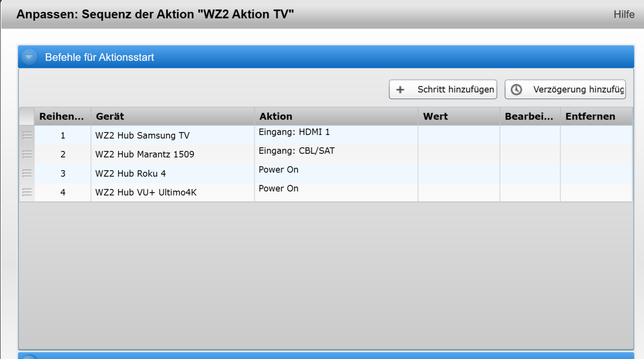Viewport: 644px width, 359px height.
Task: Select the WZ2 Hub VU+ Ultimo4K row
Action: tap(146, 192)
